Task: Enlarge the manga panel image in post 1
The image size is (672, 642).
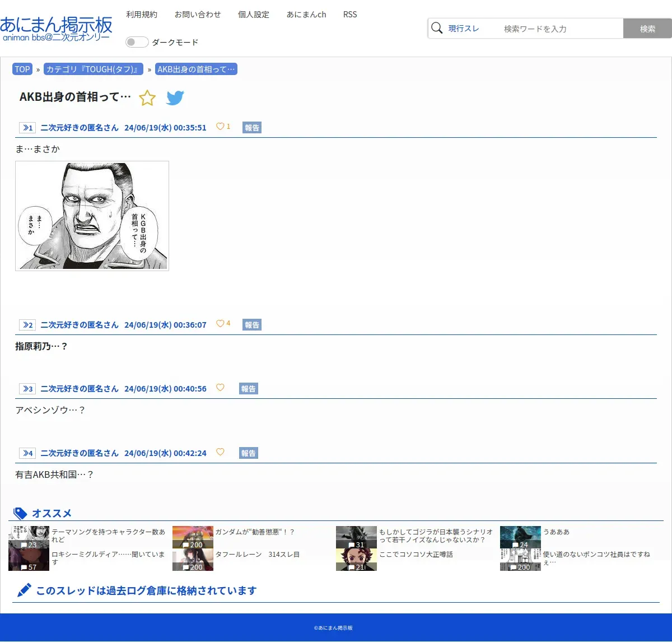Action: pyautogui.click(x=92, y=216)
